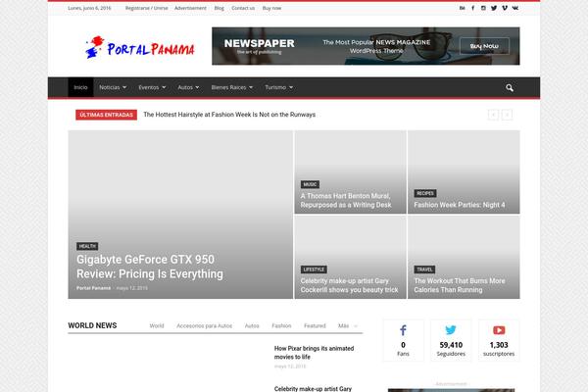Click the Portal Panama logo
The width and height of the screenshot is (588, 392).
tap(140, 48)
